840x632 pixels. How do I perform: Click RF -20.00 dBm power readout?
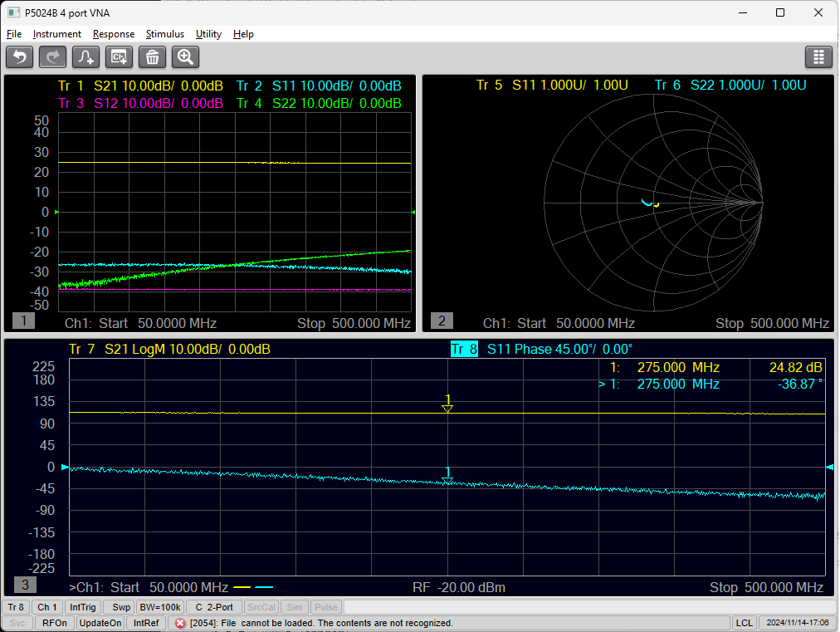click(x=459, y=587)
